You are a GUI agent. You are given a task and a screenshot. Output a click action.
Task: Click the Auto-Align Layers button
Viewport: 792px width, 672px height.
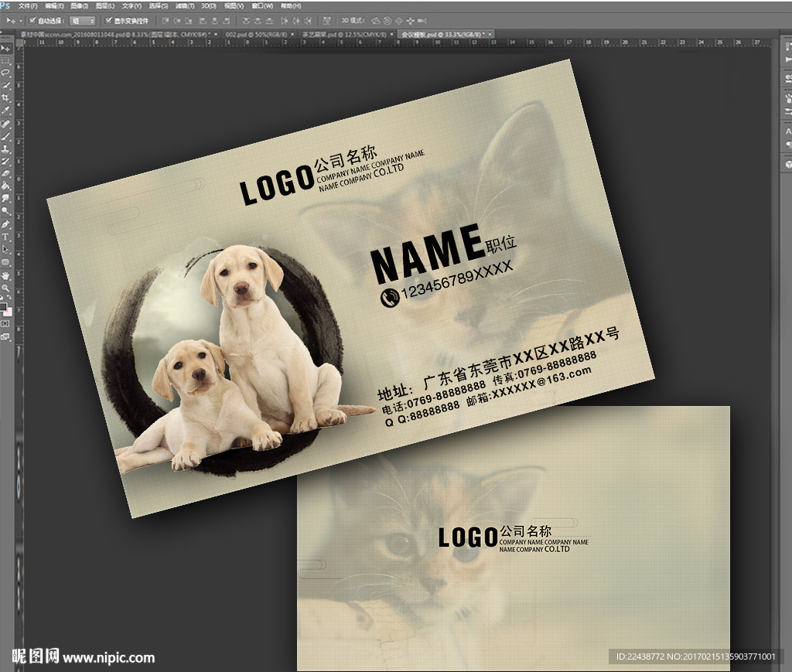click(x=328, y=20)
